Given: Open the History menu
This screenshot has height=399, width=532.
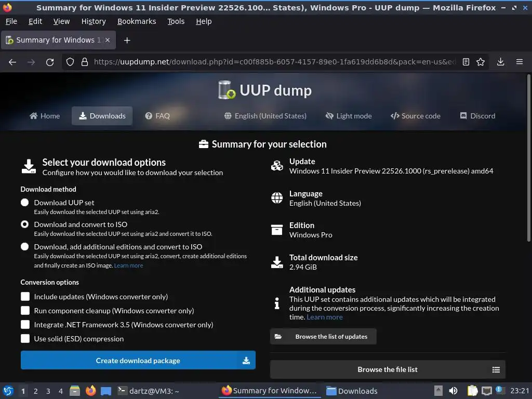Looking at the screenshot, I should (x=94, y=21).
